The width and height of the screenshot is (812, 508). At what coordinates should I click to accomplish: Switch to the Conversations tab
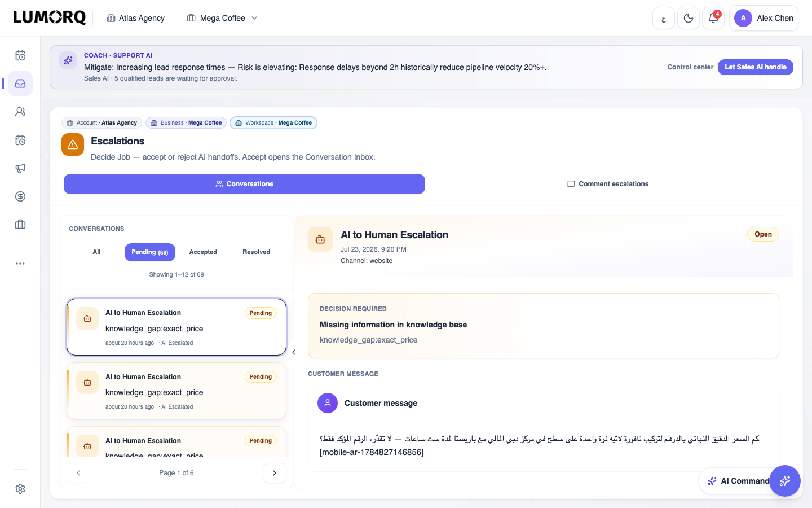point(244,184)
